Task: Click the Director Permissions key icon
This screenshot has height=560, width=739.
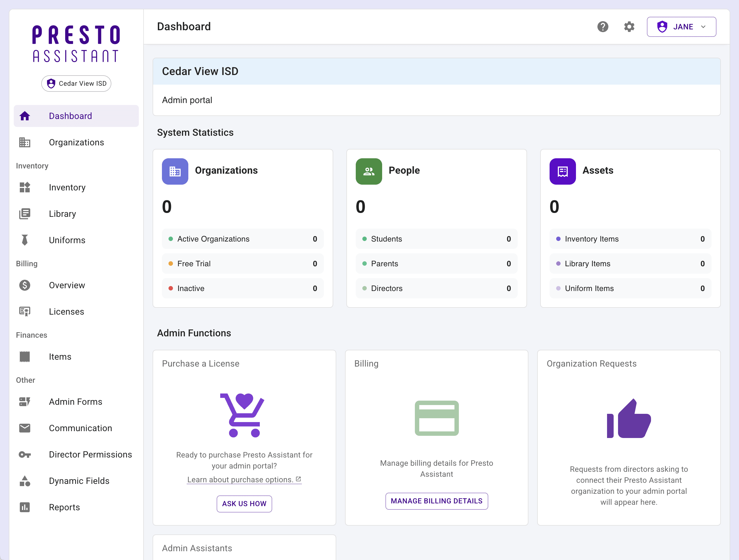Action: click(x=25, y=454)
